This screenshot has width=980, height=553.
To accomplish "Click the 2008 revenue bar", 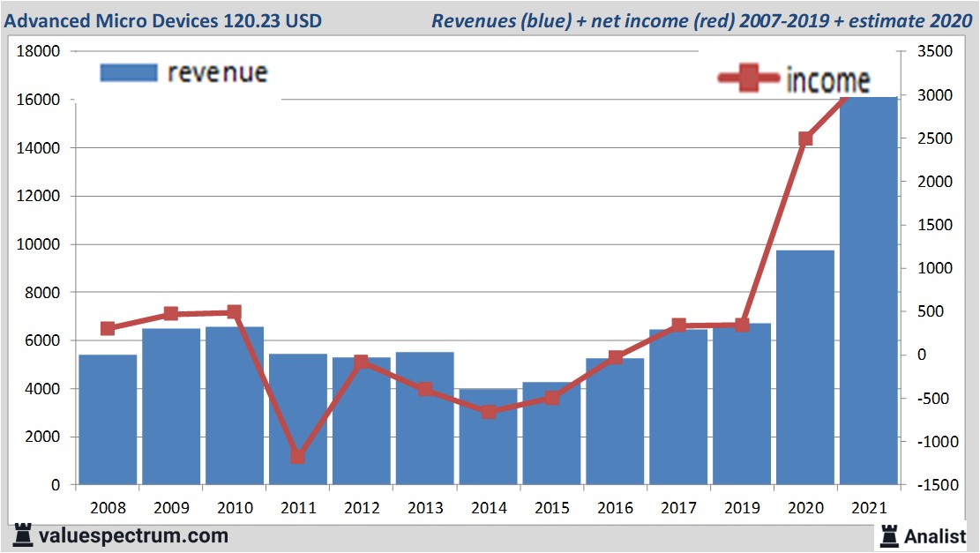I will 108,420.
